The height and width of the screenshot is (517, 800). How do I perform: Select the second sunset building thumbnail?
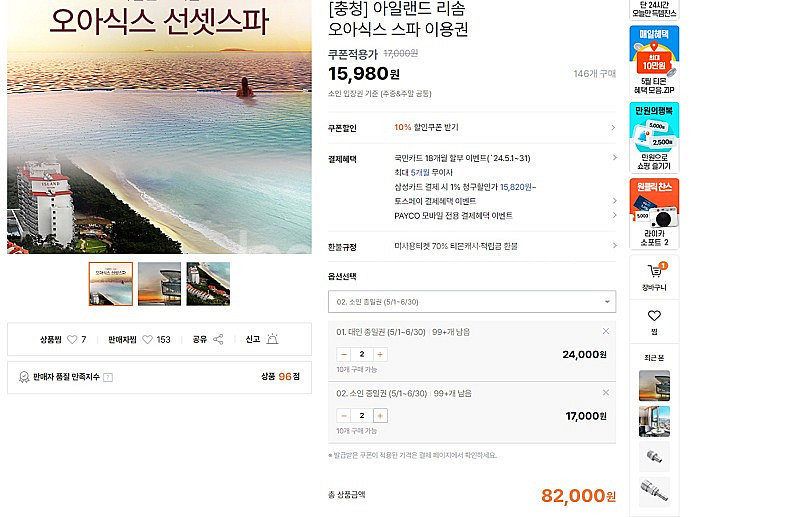[159, 284]
